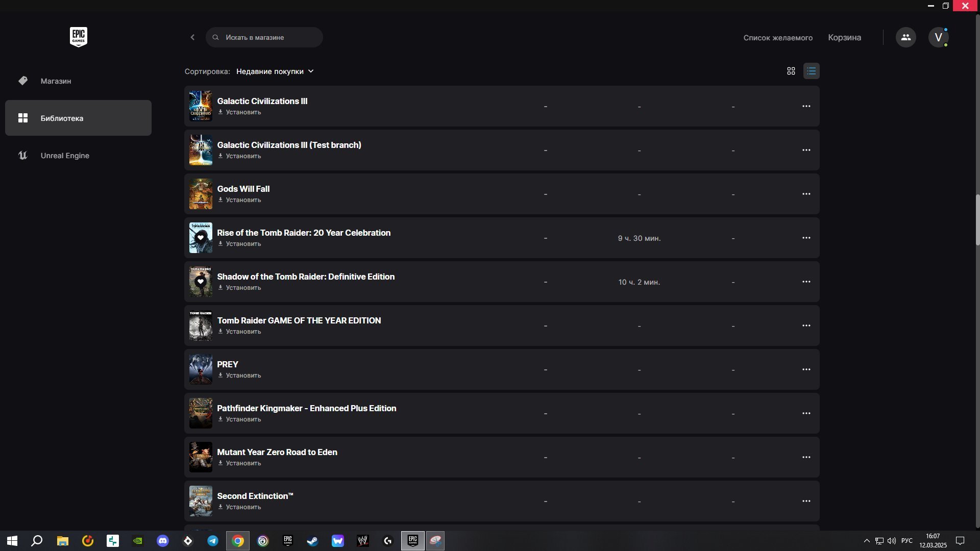Screen dimensions: 980x551
Task: Click Galactic Civilizations III cover thumbnail
Action: pyautogui.click(x=201, y=106)
